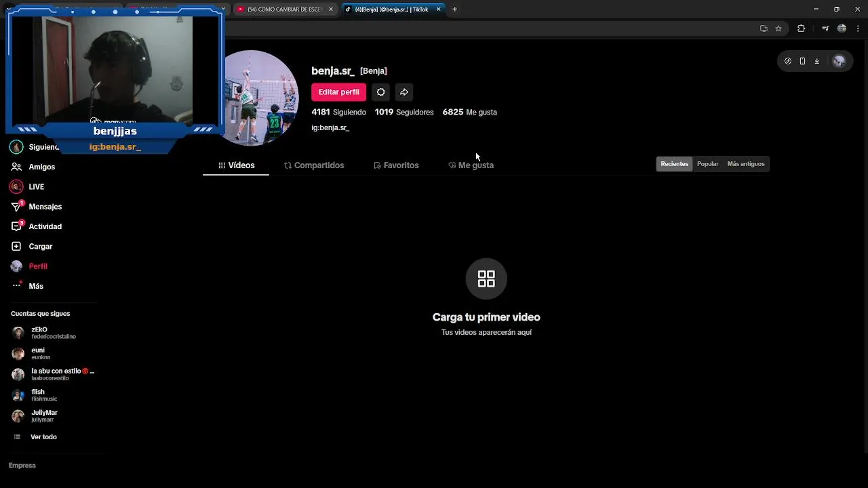This screenshot has height=488, width=868.
Task: Open the Siguiendo icon in sidebar
Action: point(16,147)
